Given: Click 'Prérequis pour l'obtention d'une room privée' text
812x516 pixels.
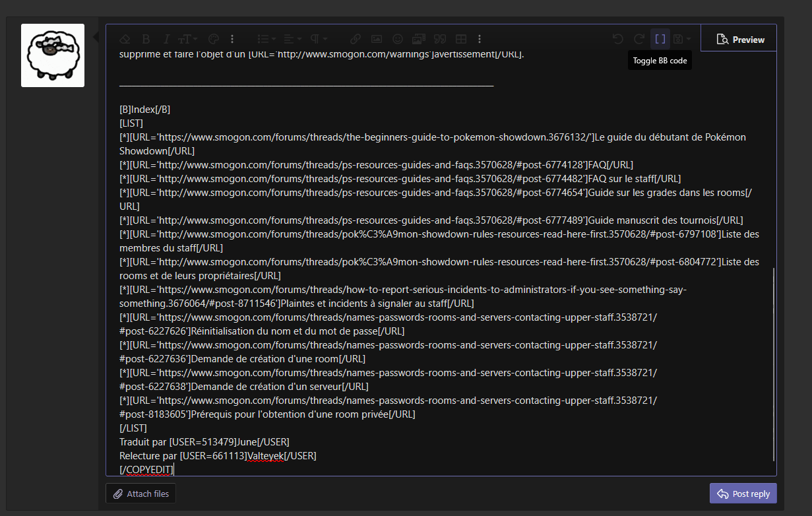Looking at the screenshot, I should 290,414.
